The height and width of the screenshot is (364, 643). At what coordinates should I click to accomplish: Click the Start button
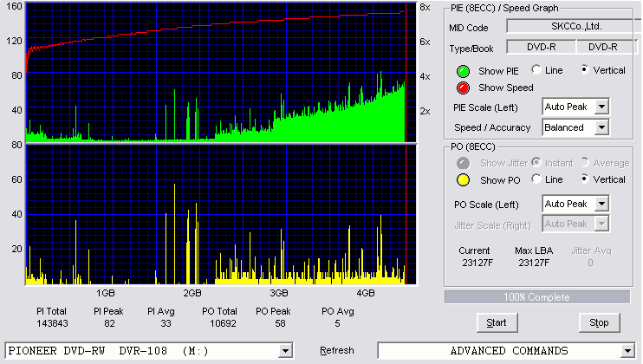point(497,323)
